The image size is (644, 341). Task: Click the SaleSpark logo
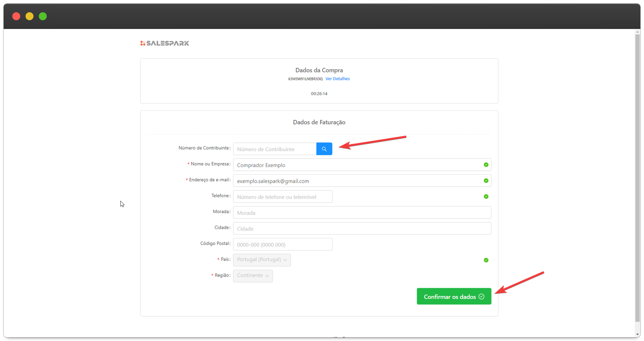(x=165, y=43)
